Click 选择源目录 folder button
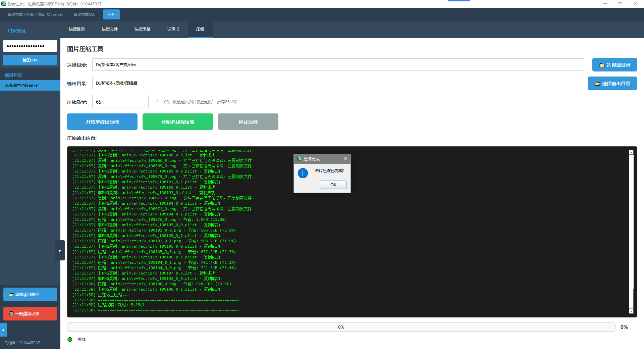The height and width of the screenshot is (349, 644). click(614, 65)
